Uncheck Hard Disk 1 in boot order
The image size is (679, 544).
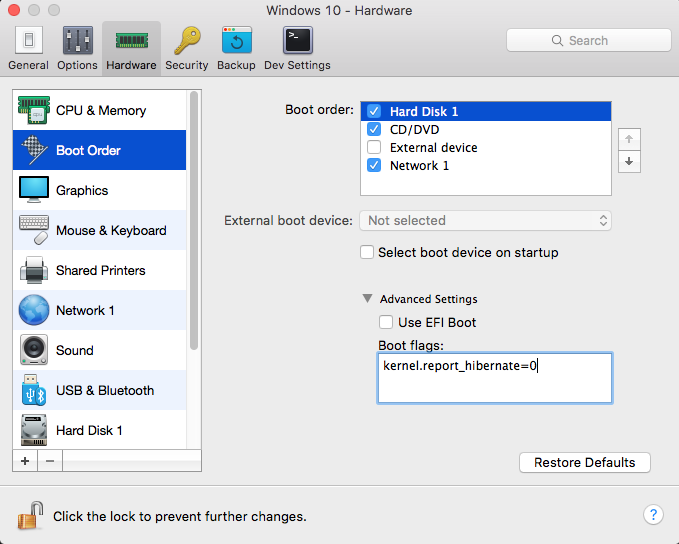(x=374, y=112)
